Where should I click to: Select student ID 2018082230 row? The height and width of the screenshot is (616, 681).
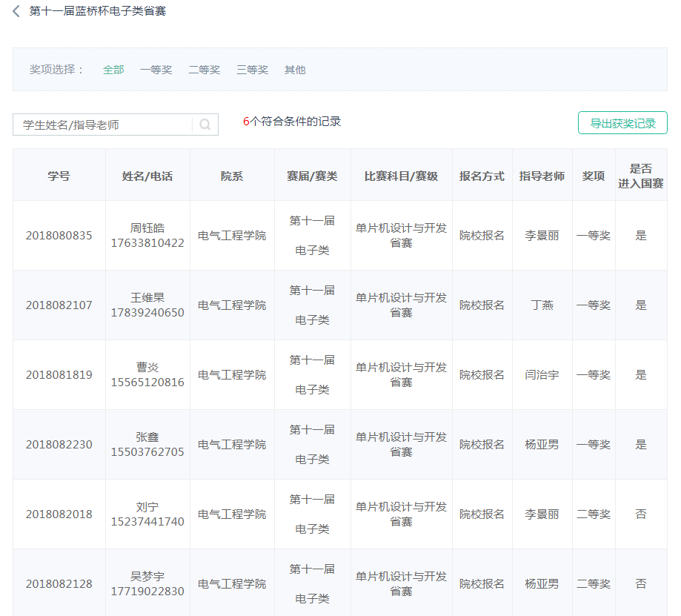coord(59,445)
